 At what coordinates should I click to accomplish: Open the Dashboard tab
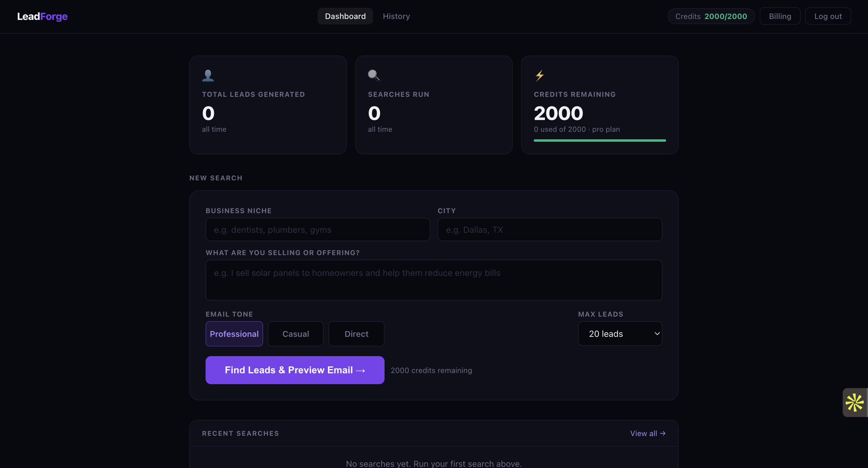click(x=345, y=16)
